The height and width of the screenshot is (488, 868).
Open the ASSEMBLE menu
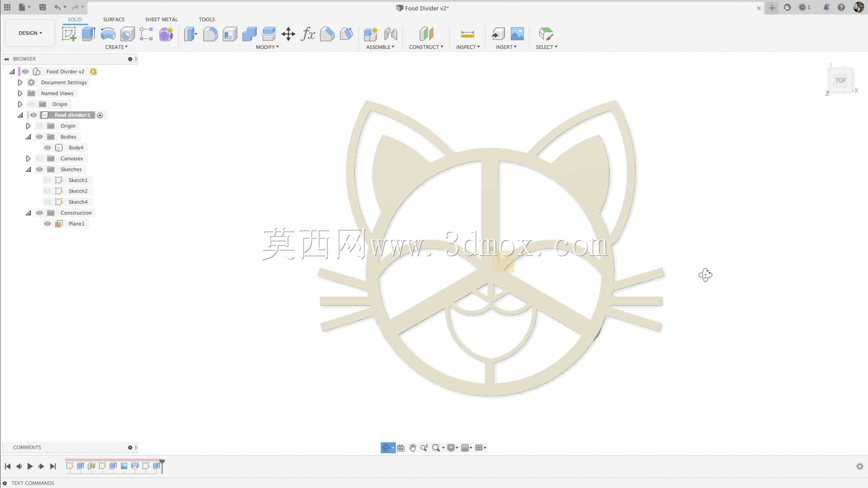point(380,47)
